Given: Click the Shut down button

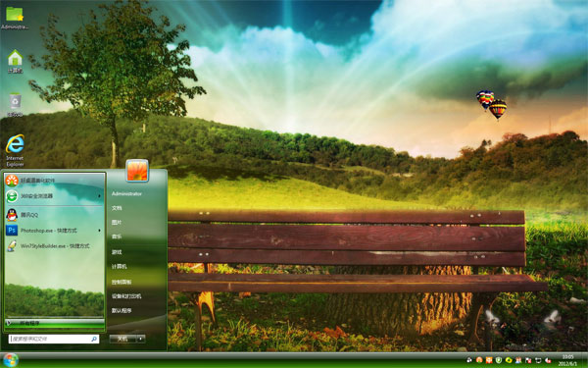Looking at the screenshot, I should click(x=122, y=339).
